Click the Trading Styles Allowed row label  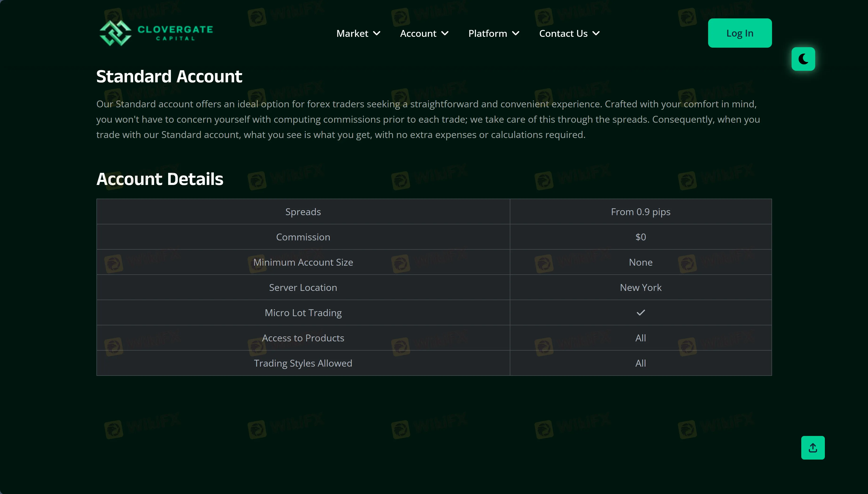tap(303, 363)
